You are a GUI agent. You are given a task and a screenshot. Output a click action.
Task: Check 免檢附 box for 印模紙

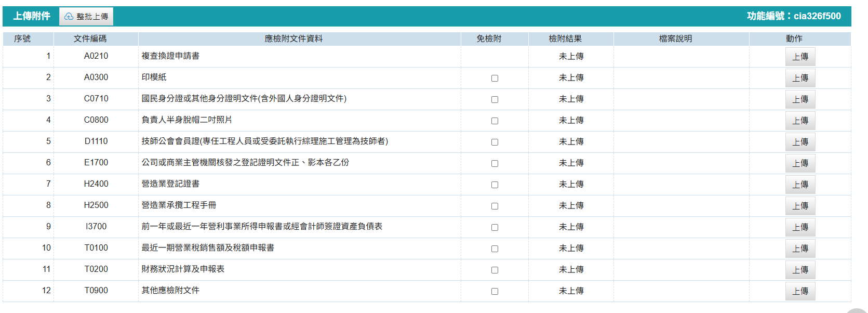[495, 78]
